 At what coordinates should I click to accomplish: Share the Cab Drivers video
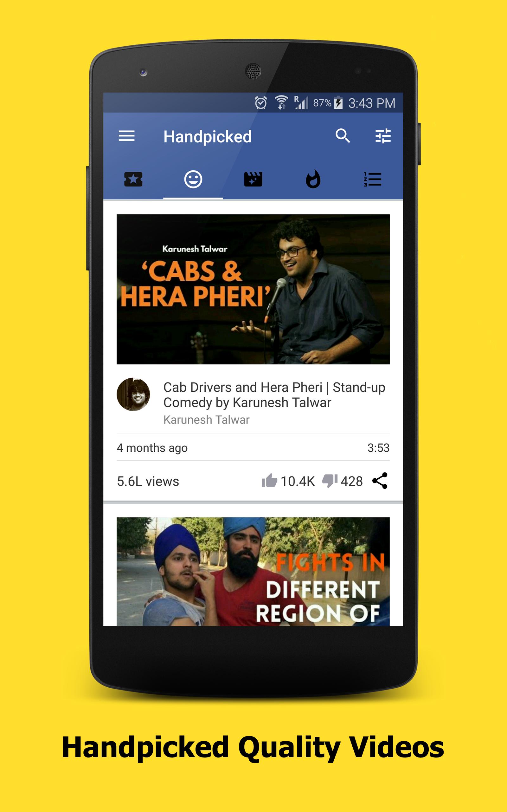pyautogui.click(x=380, y=481)
